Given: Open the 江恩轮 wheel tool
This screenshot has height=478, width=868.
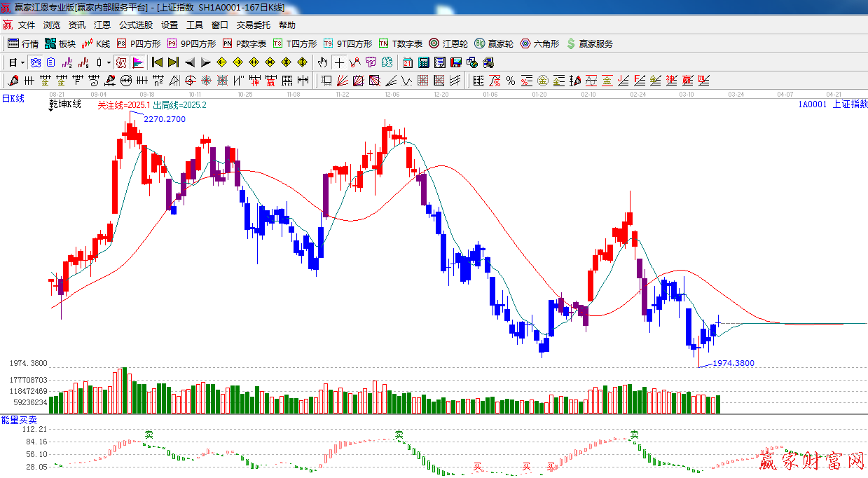Looking at the screenshot, I should click(448, 43).
